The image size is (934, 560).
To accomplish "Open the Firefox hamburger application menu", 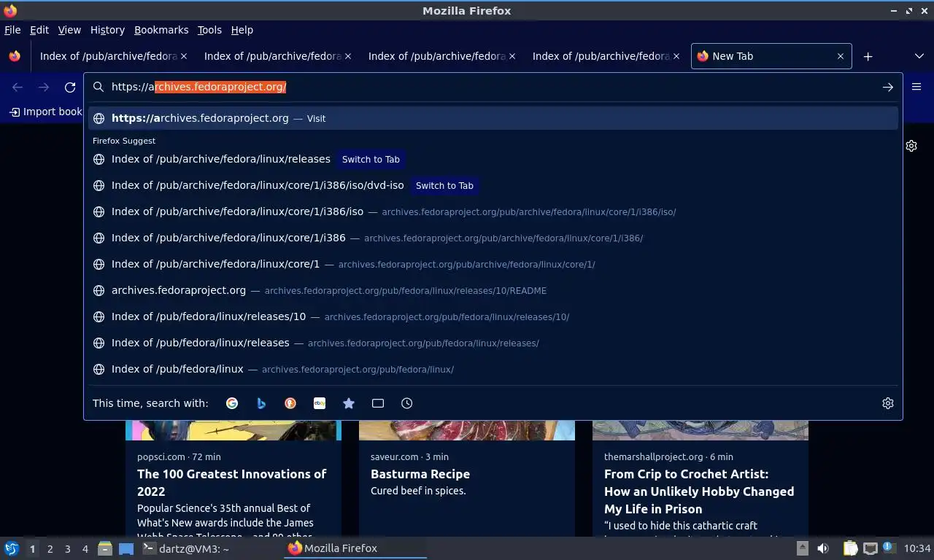I will coord(916,87).
